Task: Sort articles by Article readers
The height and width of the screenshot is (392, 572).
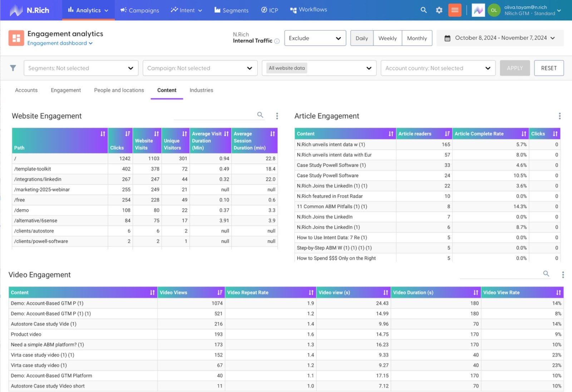Action: click(x=447, y=134)
